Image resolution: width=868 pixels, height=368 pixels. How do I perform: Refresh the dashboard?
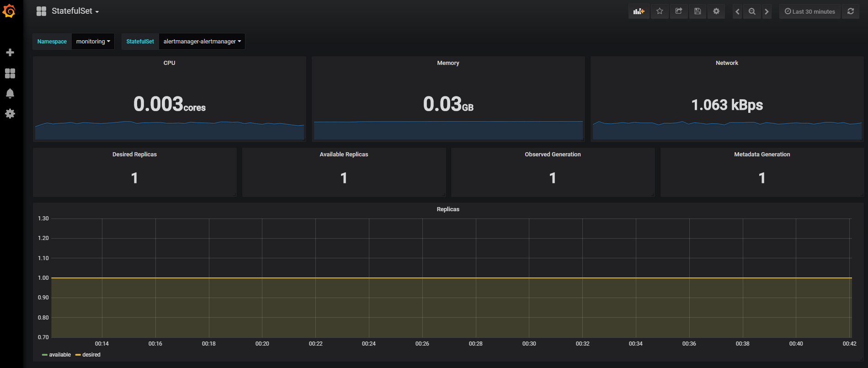point(851,11)
